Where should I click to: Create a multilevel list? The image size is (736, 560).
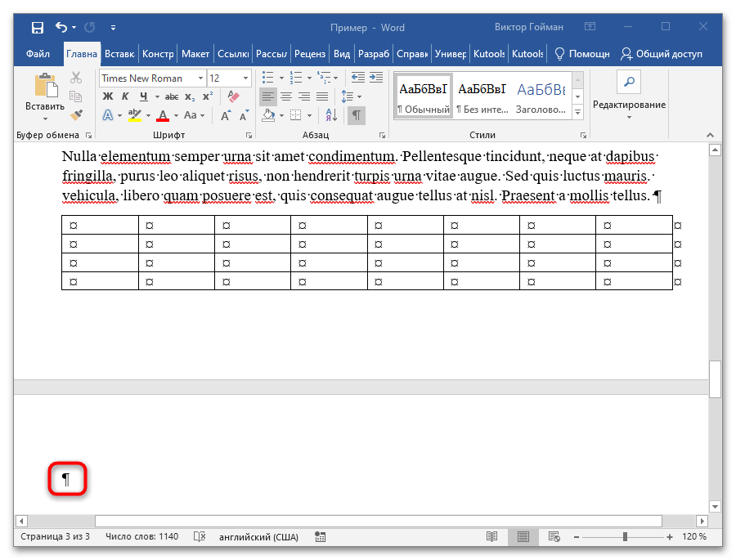click(324, 78)
